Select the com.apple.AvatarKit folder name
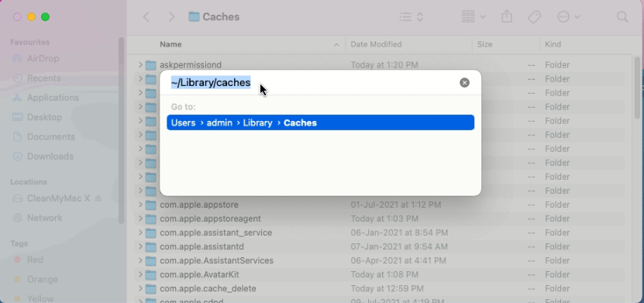Viewport: 644px width, 303px height. click(x=199, y=274)
